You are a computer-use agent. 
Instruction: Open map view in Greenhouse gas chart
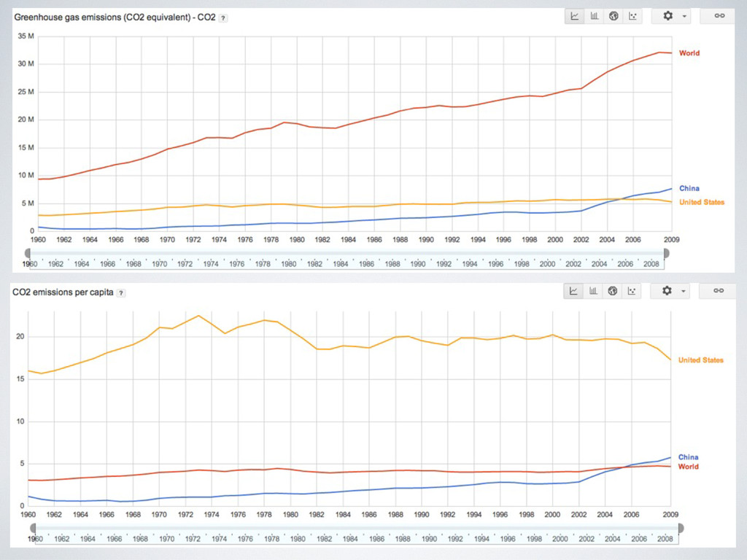click(614, 16)
